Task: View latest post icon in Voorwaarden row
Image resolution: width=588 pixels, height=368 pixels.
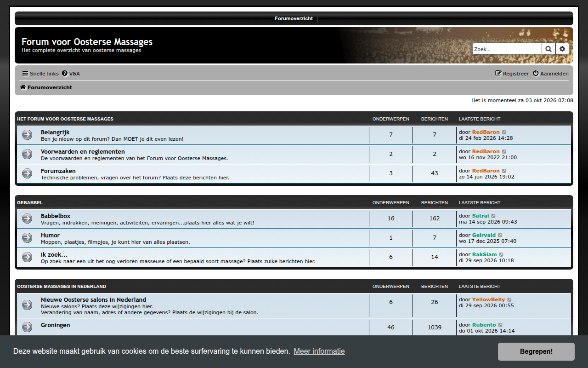Action: (504, 151)
